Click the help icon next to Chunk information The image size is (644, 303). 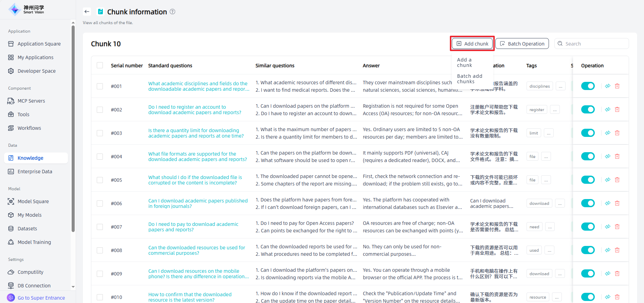click(x=172, y=12)
